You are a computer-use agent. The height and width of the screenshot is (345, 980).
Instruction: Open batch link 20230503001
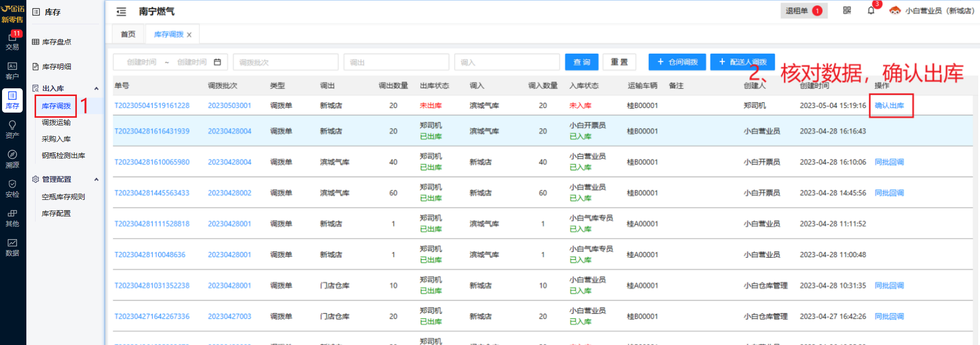point(230,105)
